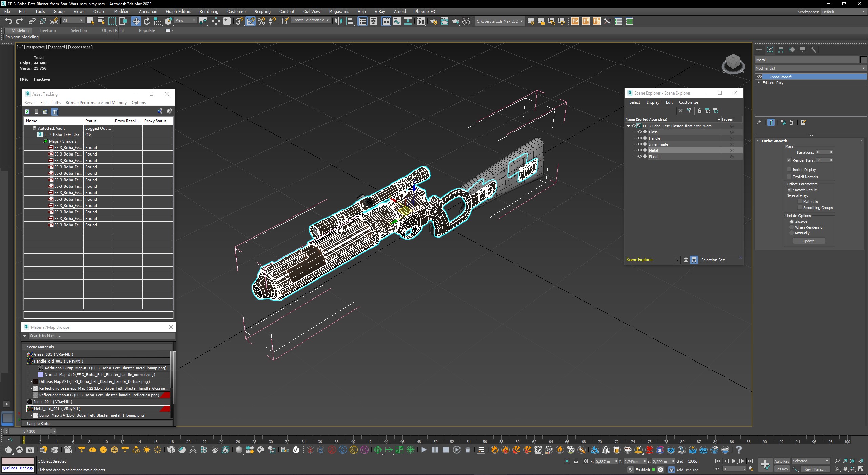
Task: Enable Separate by Smoothing Groups checkbox
Action: [800, 207]
